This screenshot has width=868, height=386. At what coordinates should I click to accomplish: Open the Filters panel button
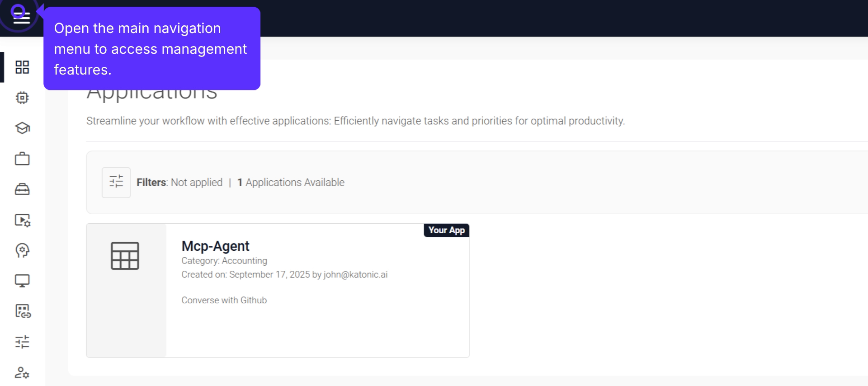(x=116, y=183)
